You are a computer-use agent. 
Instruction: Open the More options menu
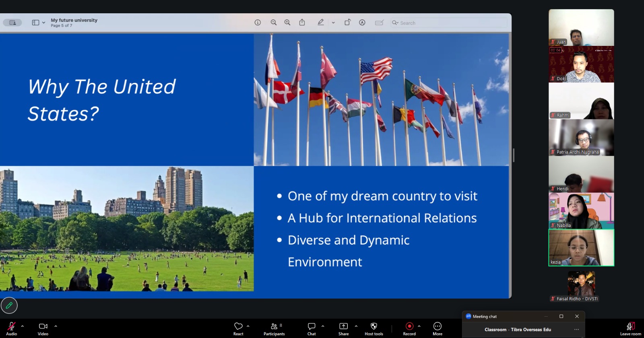pyautogui.click(x=438, y=328)
